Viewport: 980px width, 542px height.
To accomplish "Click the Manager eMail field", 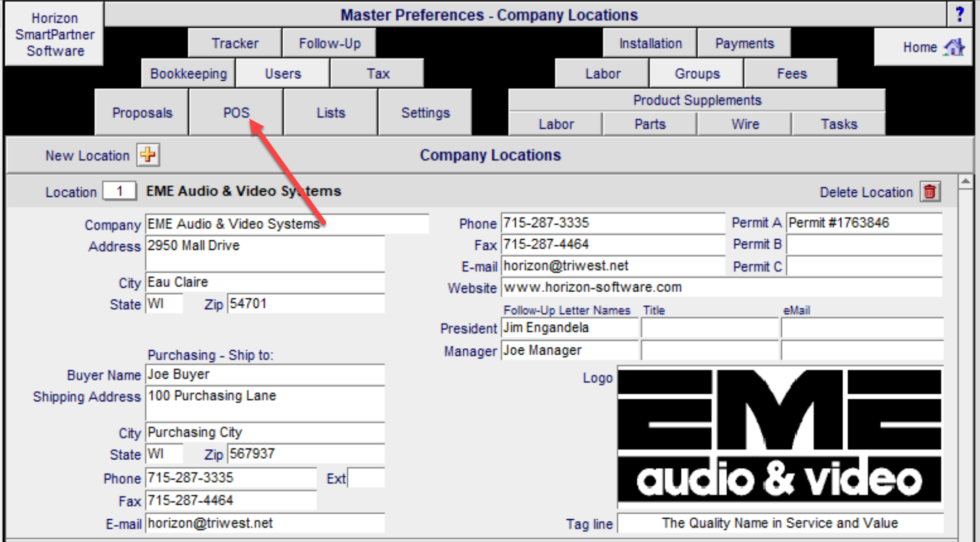I will 862,350.
